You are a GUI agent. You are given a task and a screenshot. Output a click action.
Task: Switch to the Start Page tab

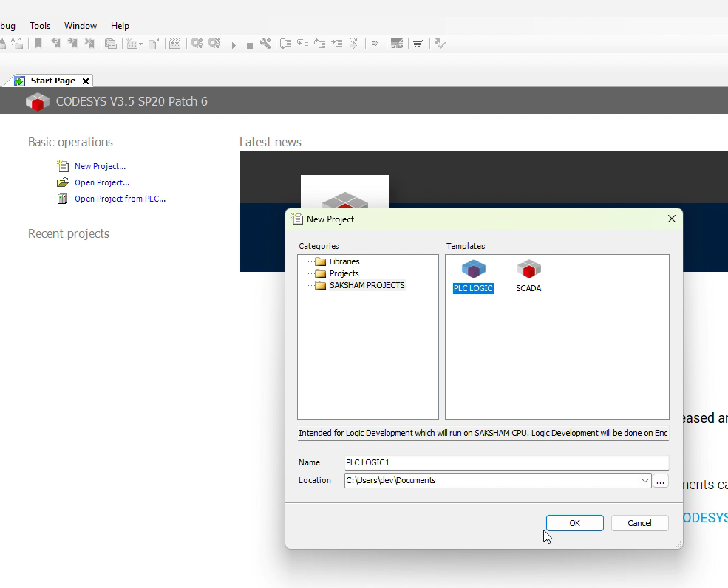point(53,81)
